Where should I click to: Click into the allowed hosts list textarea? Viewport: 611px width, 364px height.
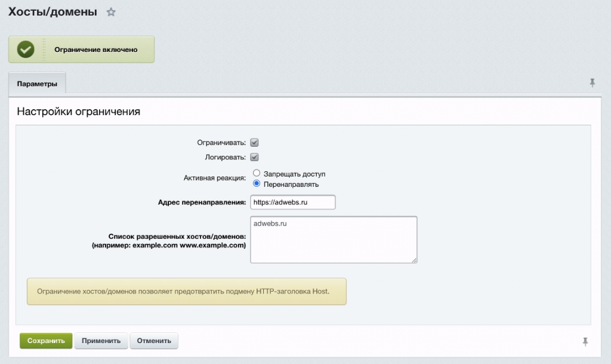click(333, 239)
